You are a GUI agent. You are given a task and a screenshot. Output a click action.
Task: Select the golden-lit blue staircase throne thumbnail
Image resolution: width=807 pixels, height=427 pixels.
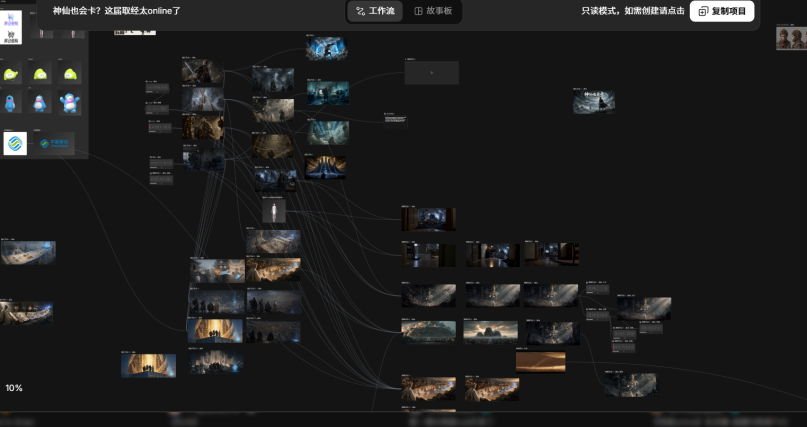[325, 168]
